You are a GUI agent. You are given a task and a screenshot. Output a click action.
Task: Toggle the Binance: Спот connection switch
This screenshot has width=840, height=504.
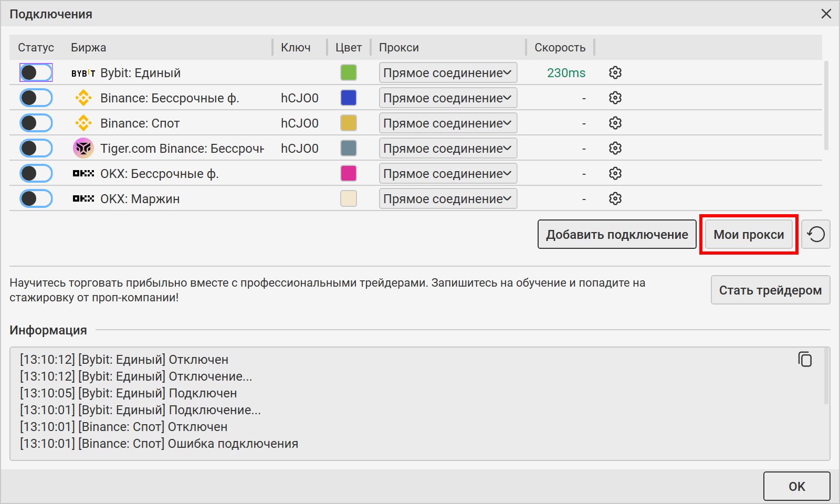pos(36,123)
